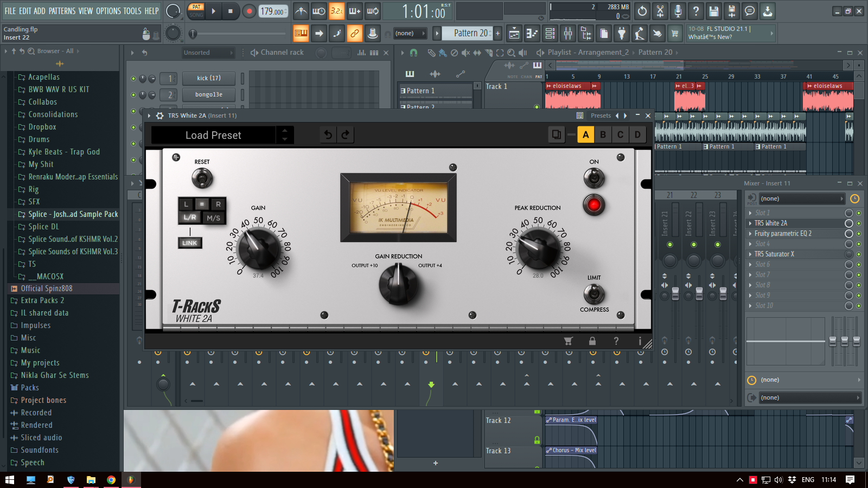Select preset slot A
This screenshot has width=868, height=488.
[x=585, y=134]
